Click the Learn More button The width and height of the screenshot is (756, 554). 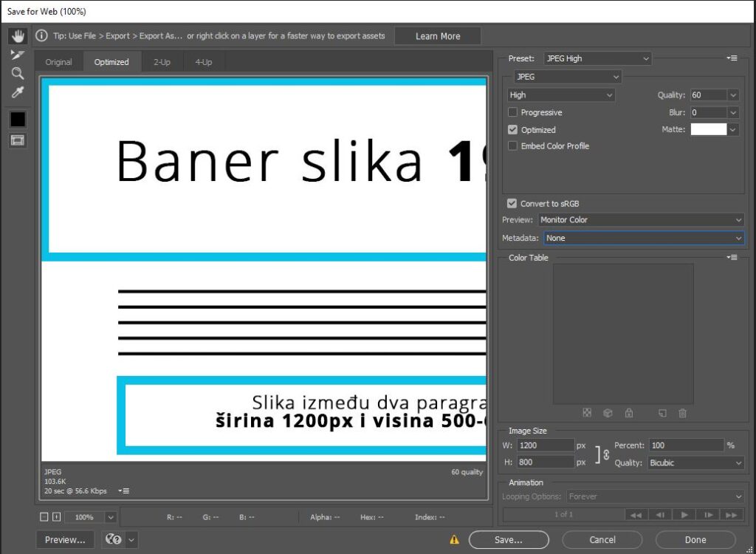click(x=438, y=36)
